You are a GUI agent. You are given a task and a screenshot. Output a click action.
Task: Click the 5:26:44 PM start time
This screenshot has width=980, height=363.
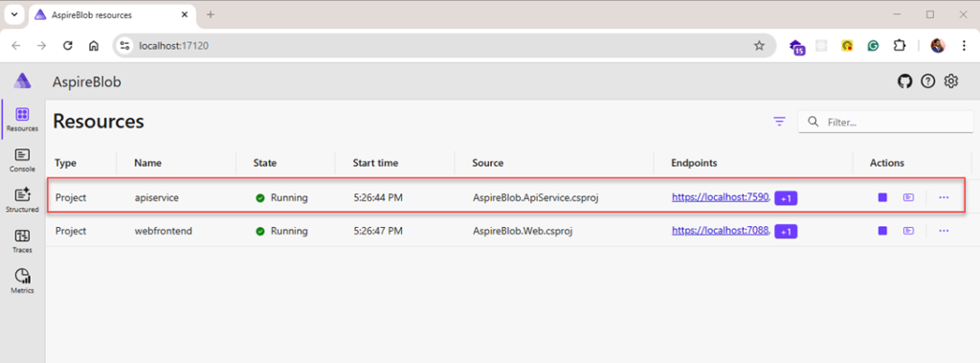click(377, 197)
